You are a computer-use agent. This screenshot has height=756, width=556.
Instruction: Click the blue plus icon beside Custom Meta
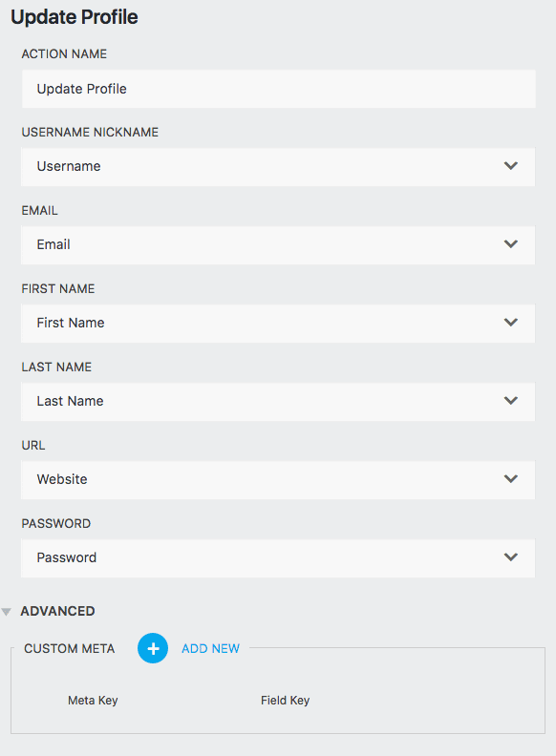pyautogui.click(x=153, y=648)
